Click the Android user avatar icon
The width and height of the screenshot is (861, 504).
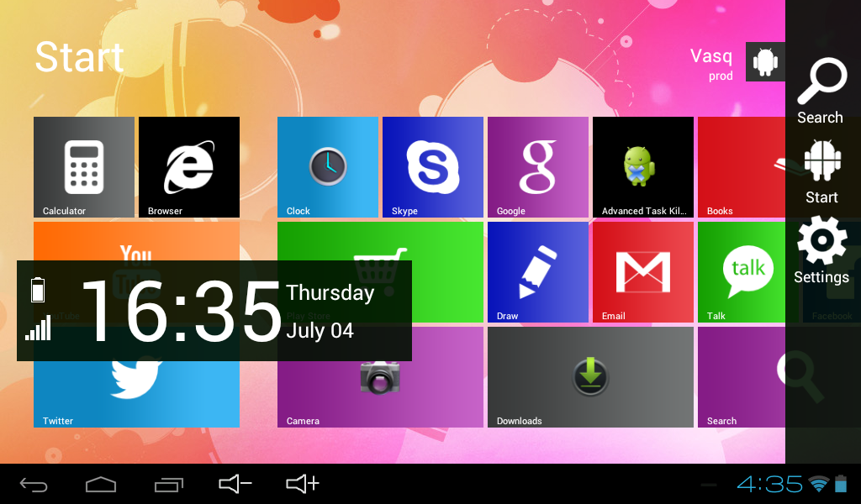coord(765,61)
